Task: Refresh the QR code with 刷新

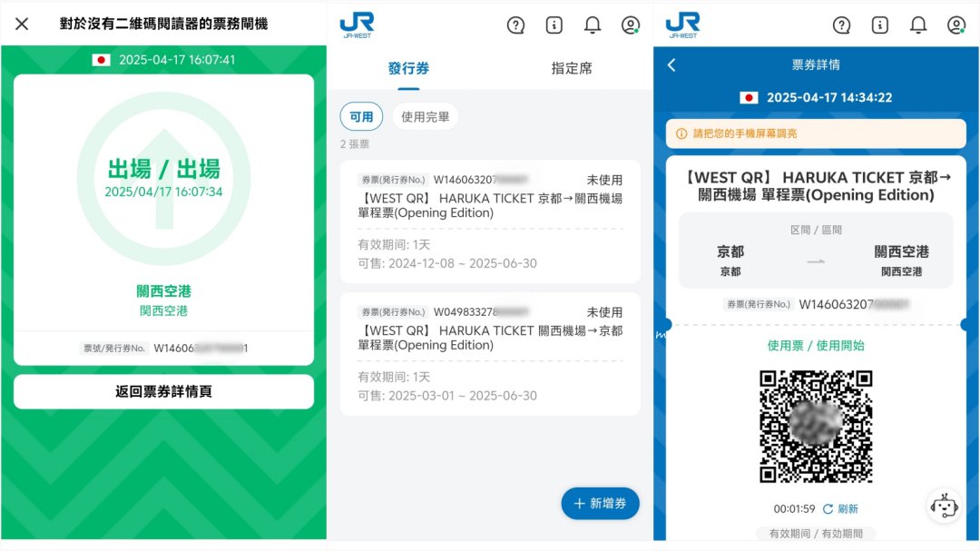Action: [840, 509]
